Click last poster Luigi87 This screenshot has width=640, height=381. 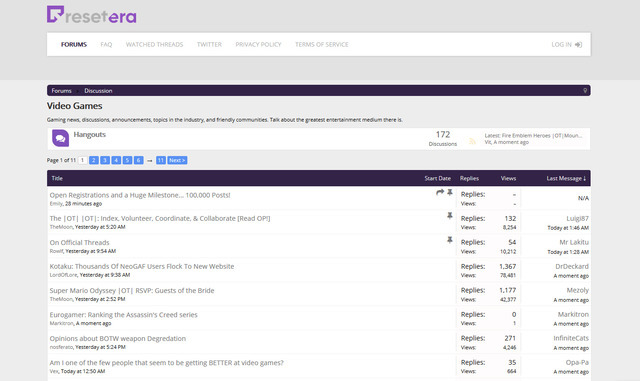(578, 218)
